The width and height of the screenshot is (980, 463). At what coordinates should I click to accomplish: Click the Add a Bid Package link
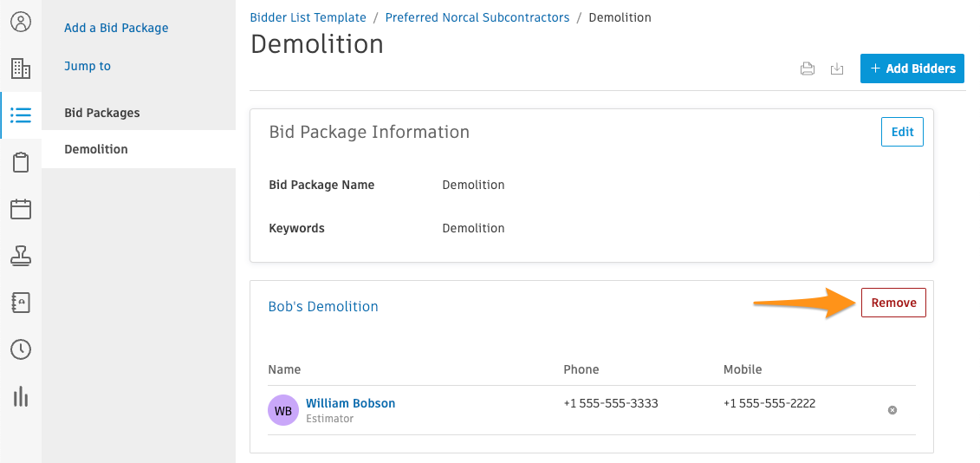(x=116, y=28)
